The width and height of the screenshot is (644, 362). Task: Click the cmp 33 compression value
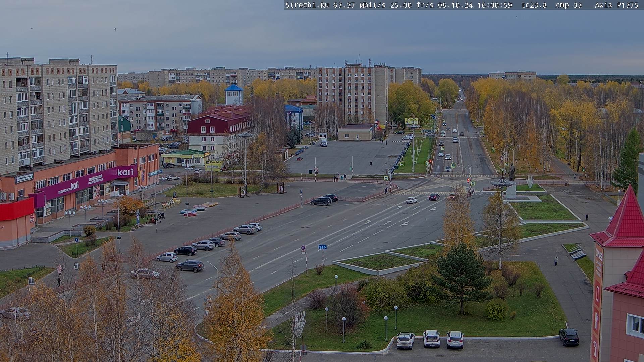pyautogui.click(x=569, y=5)
